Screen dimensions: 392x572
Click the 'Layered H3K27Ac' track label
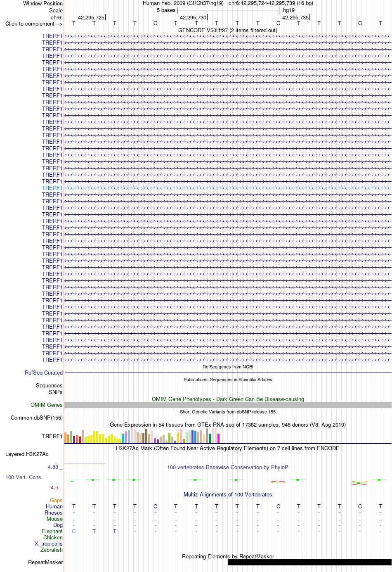click(27, 454)
